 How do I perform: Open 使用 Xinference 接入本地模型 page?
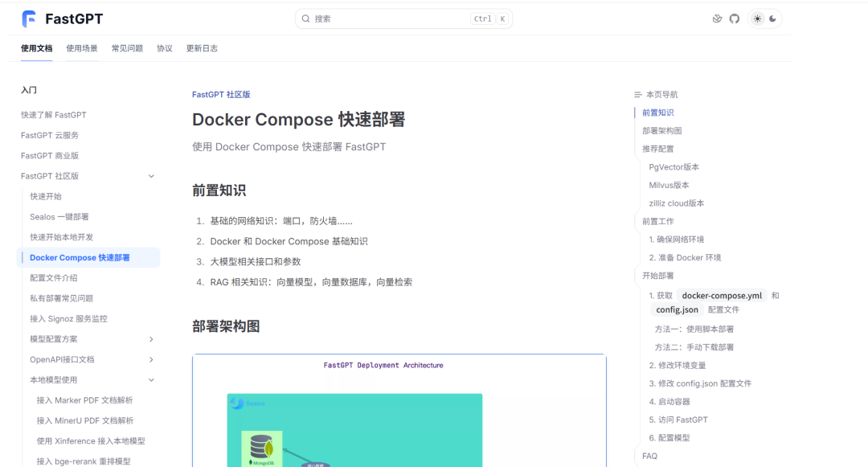point(91,441)
